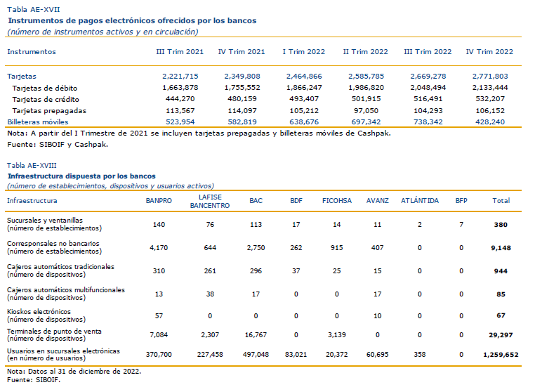Click the 'III Trim 2021' column header
The width and height of the screenshot is (535, 392).
[180, 52]
